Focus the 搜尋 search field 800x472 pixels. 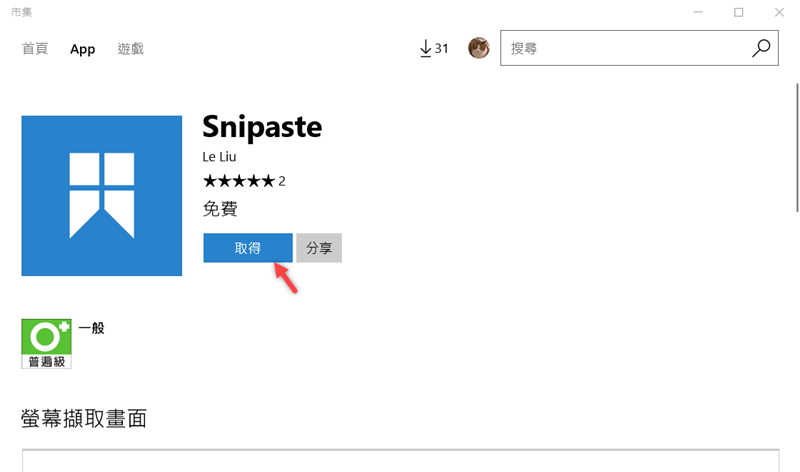(x=625, y=48)
